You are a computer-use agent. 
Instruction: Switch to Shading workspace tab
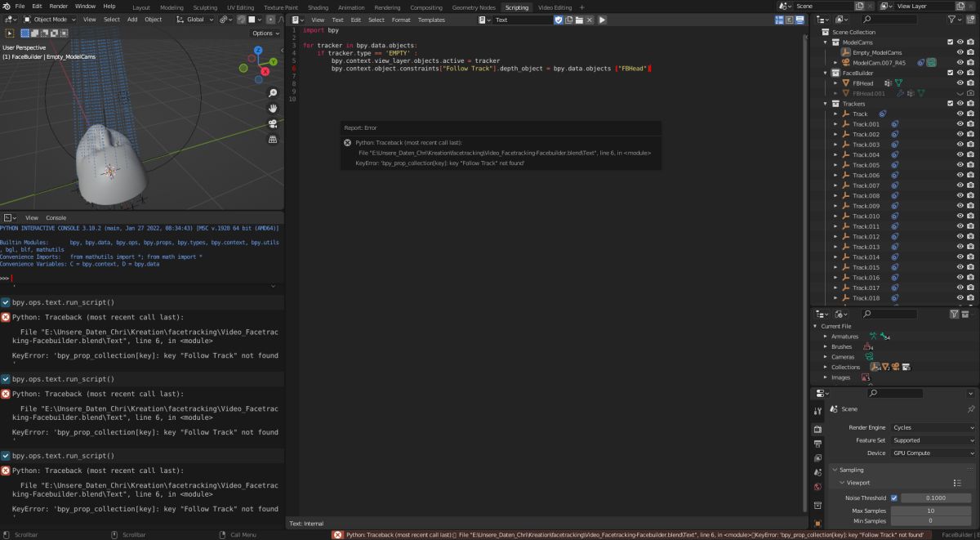(x=318, y=7)
